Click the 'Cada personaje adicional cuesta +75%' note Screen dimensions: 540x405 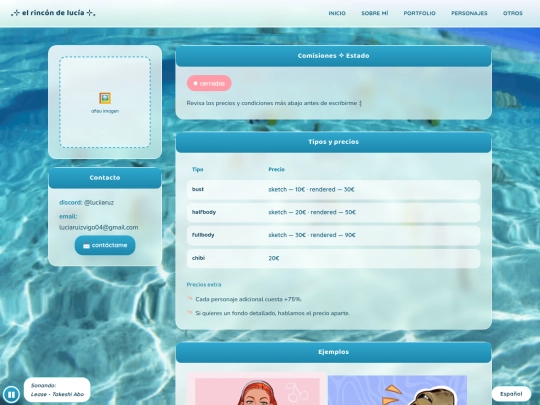pyautogui.click(x=248, y=299)
